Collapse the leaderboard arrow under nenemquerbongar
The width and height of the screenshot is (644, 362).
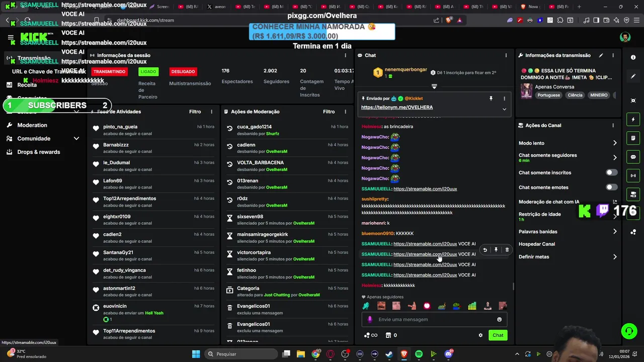(x=434, y=86)
